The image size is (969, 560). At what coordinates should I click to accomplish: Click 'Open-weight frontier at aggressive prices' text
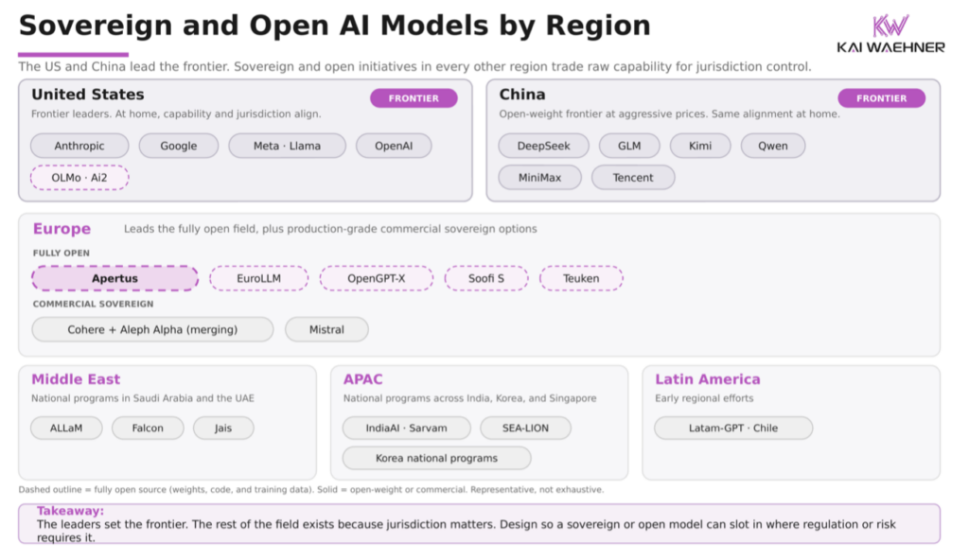click(x=669, y=114)
